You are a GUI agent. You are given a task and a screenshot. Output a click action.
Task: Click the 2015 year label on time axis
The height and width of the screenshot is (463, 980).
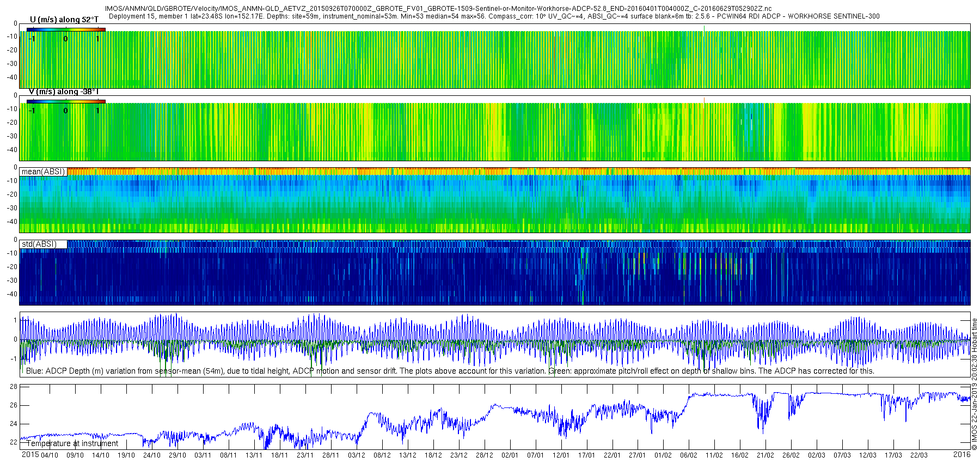click(x=30, y=454)
